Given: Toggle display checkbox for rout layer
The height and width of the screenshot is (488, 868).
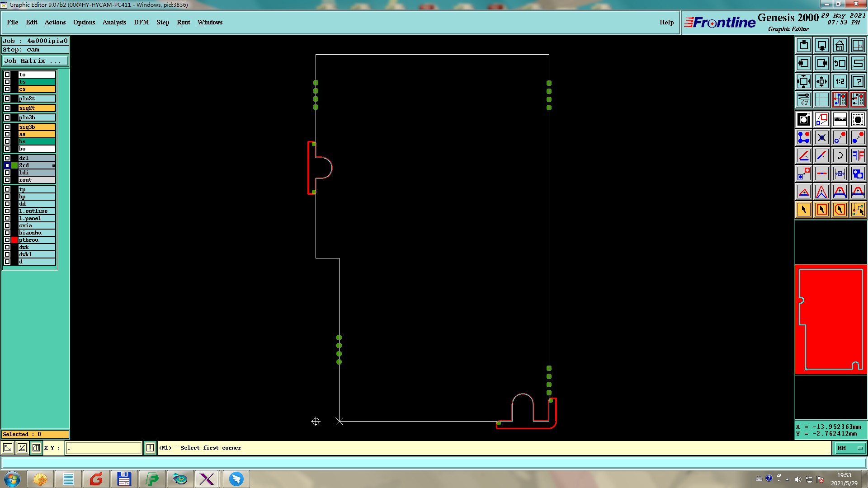Looking at the screenshot, I should click(x=7, y=180).
